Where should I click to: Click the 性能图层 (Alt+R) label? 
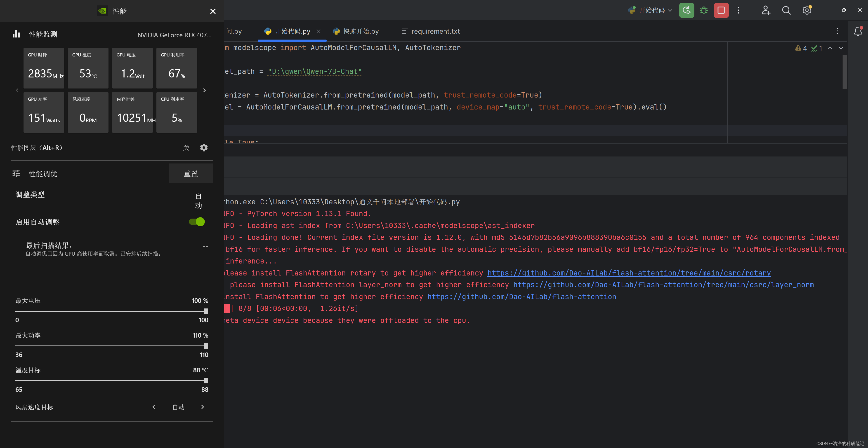click(x=37, y=147)
